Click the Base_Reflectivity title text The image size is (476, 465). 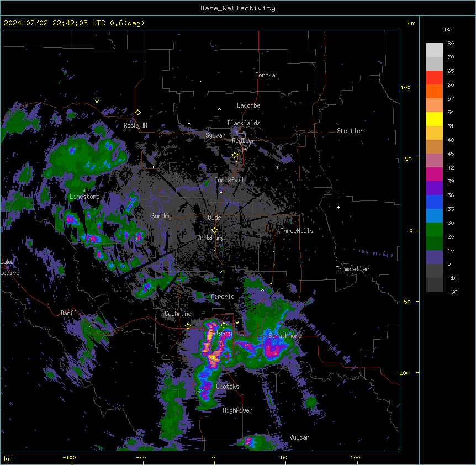coord(238,8)
